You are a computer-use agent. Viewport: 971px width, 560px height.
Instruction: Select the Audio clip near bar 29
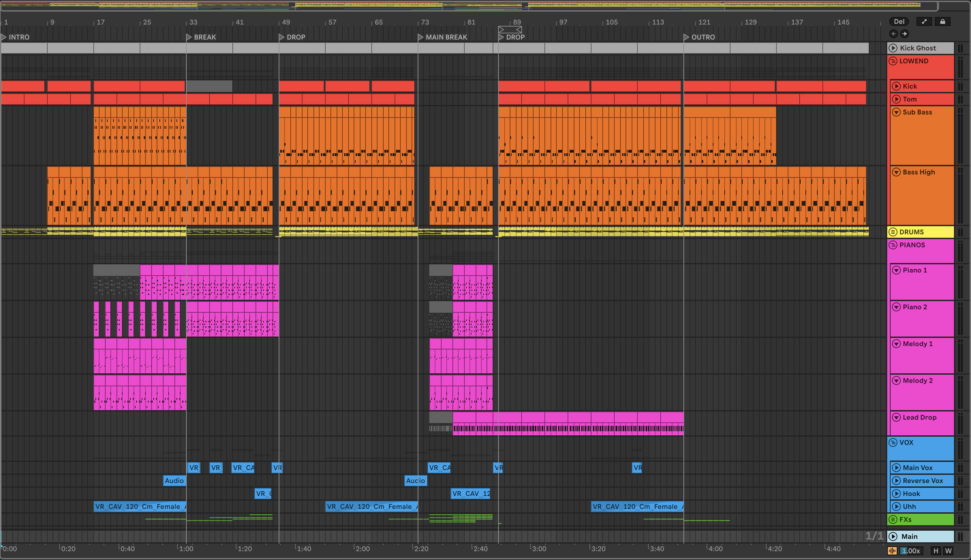[x=175, y=481]
